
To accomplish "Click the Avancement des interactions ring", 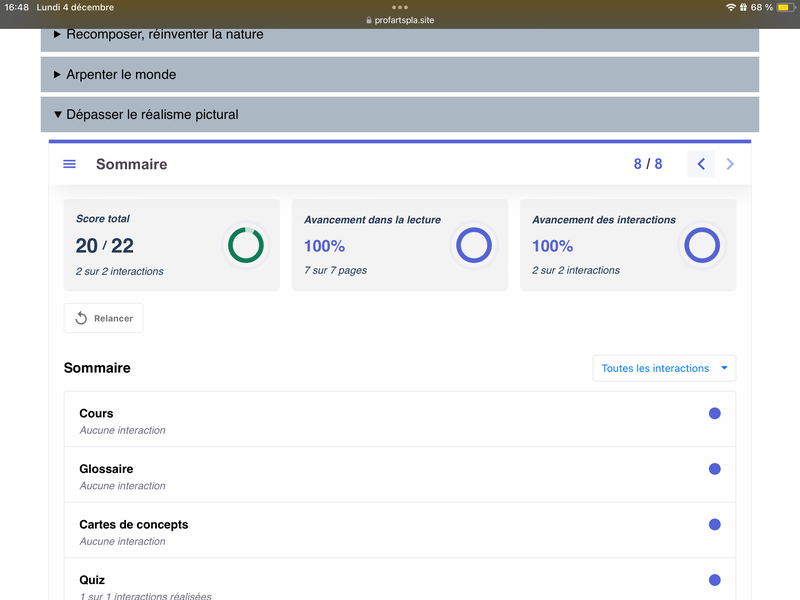I will tap(701, 245).
